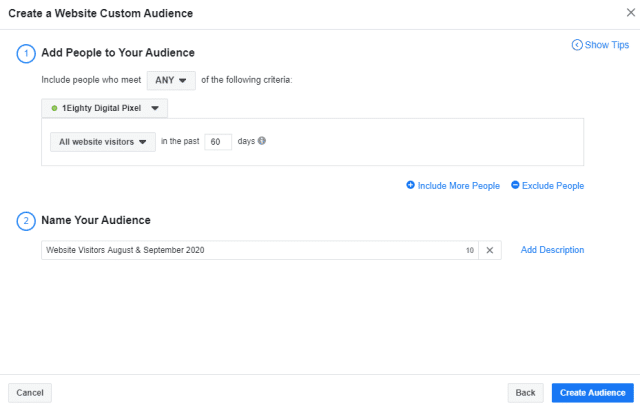Clear the audience name with the X icon
The image size is (640, 406).
click(490, 250)
